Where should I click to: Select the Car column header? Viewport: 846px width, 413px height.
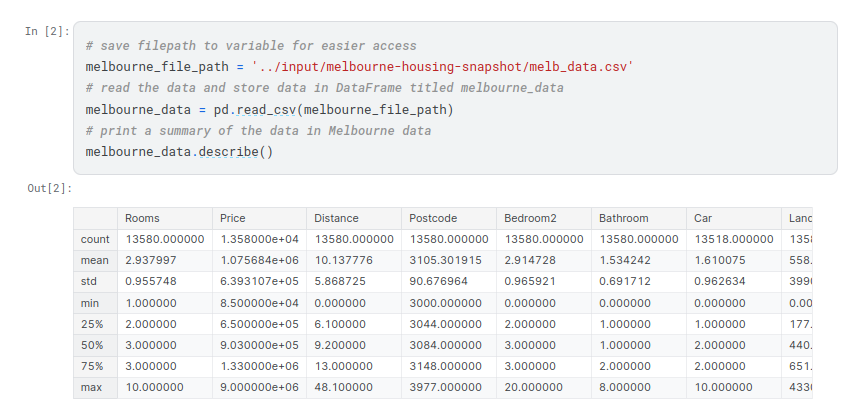(x=703, y=218)
